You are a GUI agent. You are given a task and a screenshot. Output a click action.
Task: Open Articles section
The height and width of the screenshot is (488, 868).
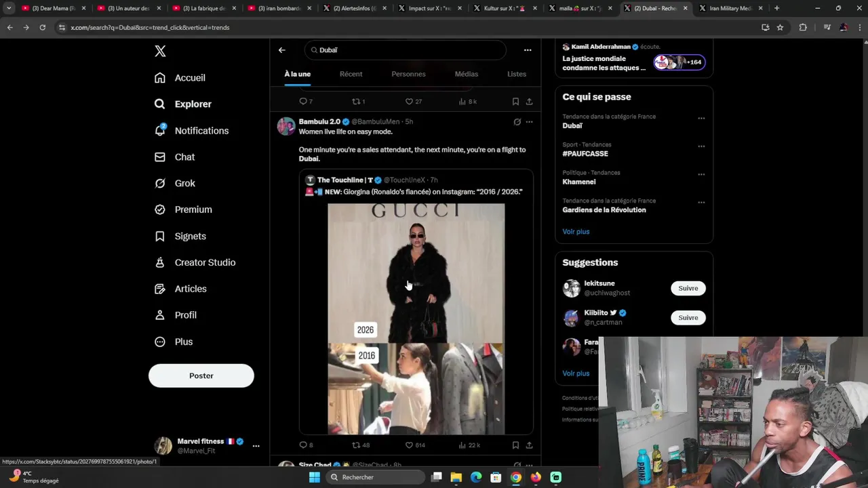(180, 289)
